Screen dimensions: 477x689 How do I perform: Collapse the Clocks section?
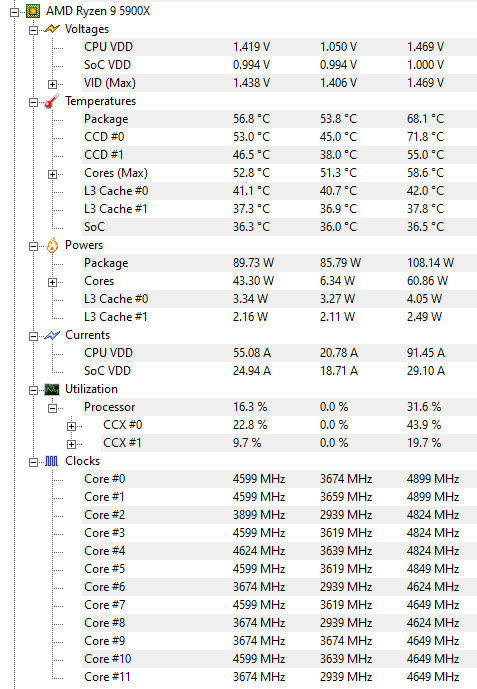tap(33, 462)
